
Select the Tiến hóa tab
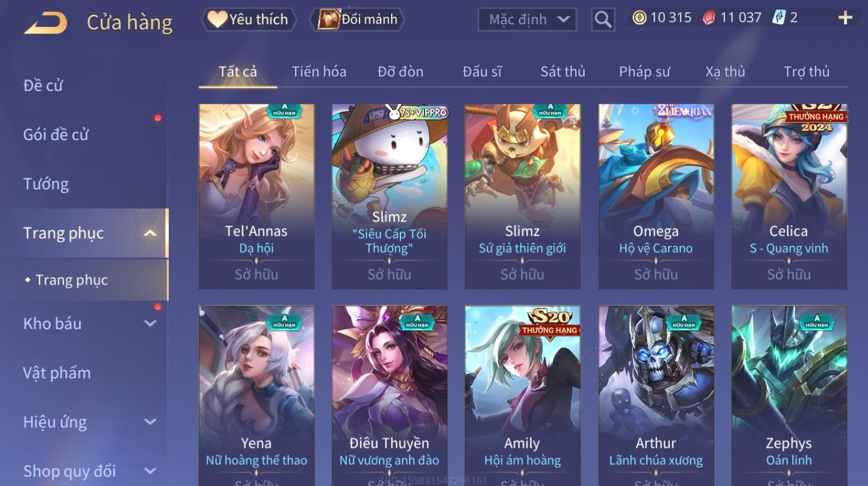[319, 71]
